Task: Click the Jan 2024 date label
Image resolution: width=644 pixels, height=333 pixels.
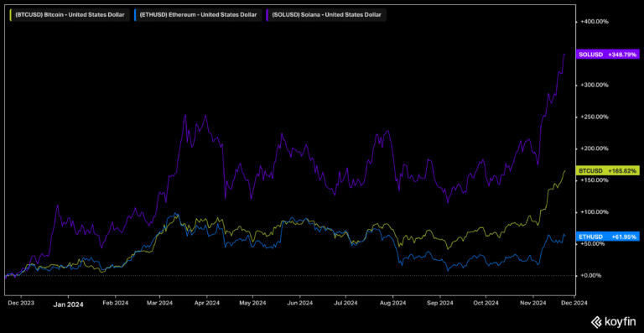Action: (68, 304)
